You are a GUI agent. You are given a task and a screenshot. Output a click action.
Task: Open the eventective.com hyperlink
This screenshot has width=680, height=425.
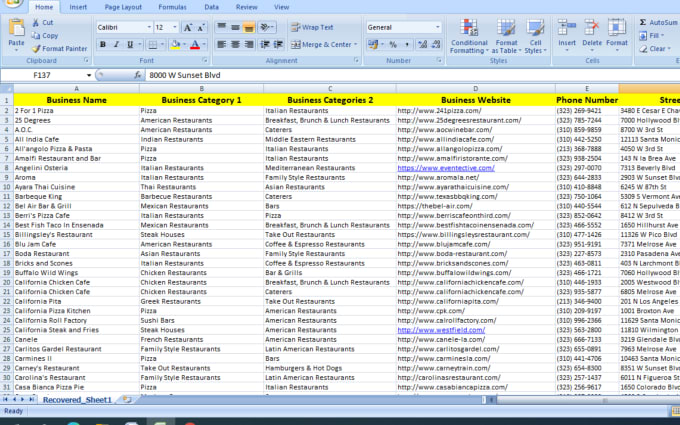pos(446,168)
